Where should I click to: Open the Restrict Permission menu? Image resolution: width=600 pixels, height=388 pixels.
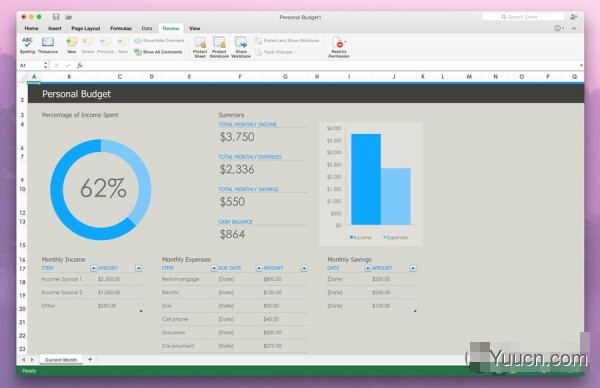tap(339, 47)
